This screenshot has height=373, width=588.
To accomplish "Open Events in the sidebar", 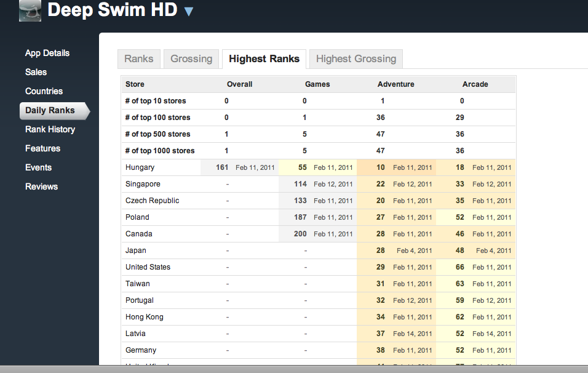I will 38,168.
